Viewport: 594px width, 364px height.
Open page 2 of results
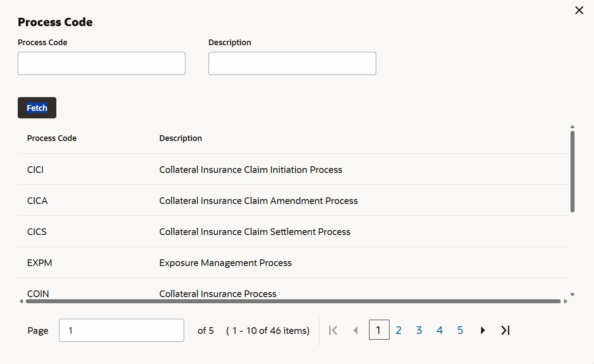(x=398, y=330)
